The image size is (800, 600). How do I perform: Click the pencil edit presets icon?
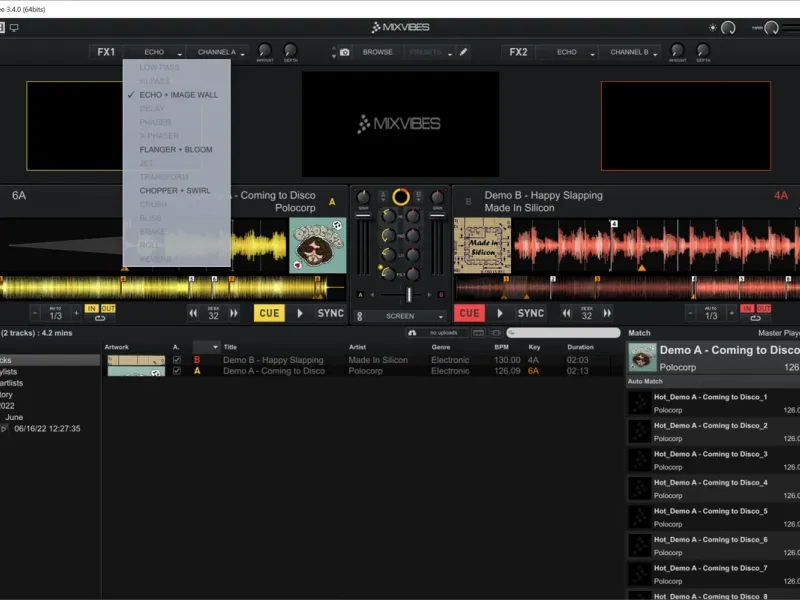click(463, 52)
